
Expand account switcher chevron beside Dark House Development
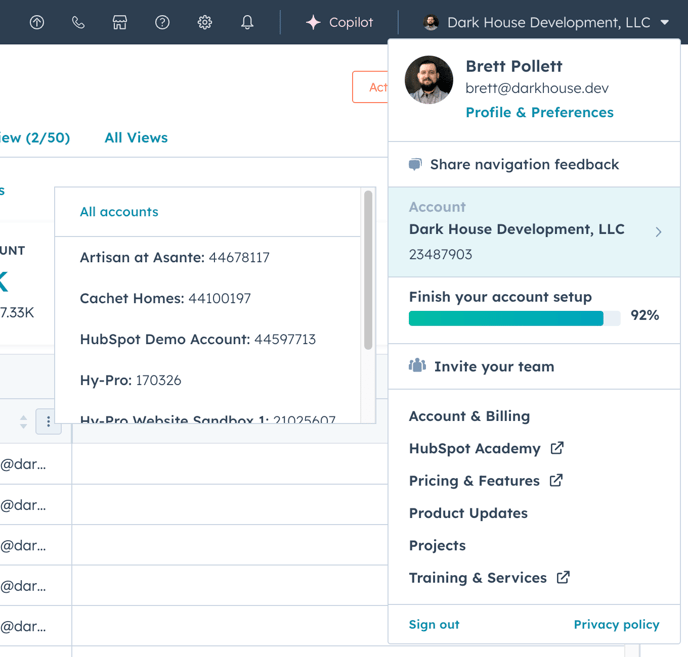pyautogui.click(x=658, y=232)
